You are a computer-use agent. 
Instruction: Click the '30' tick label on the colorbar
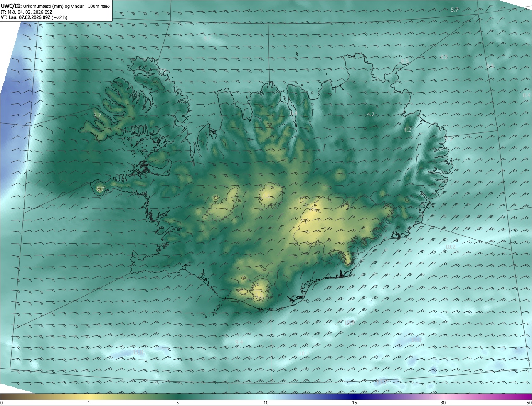click(x=443, y=403)
